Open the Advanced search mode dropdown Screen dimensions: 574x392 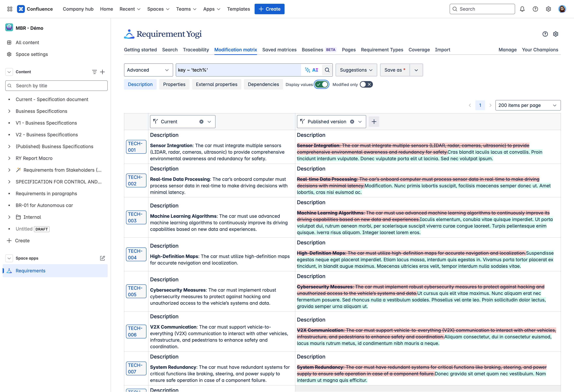point(148,70)
